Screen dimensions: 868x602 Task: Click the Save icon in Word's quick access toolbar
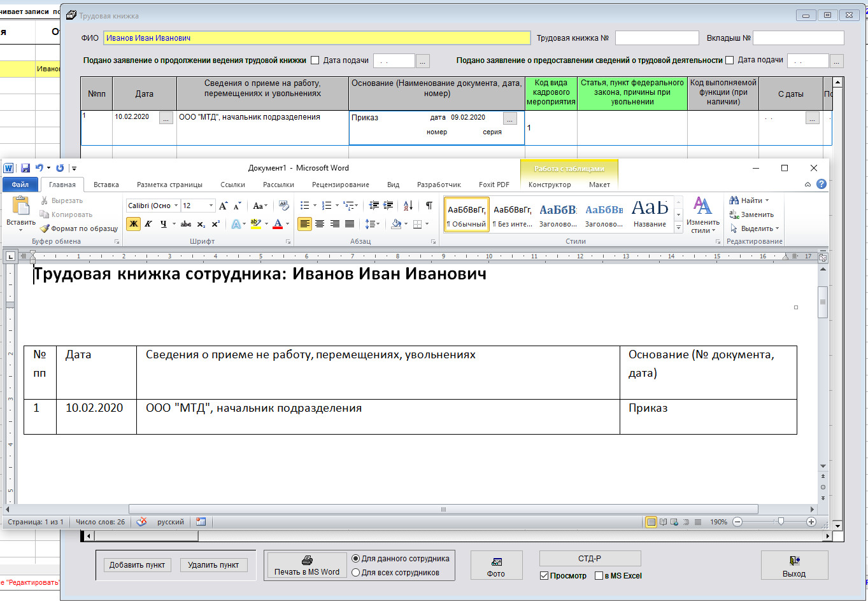tap(25, 168)
